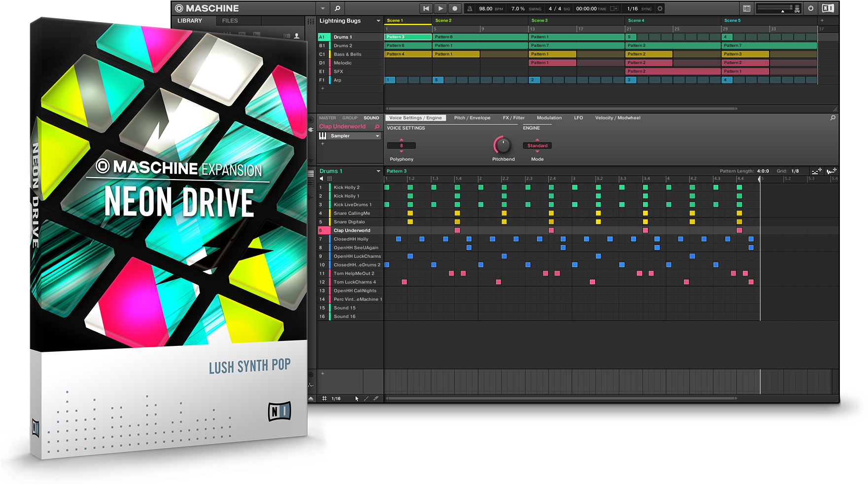This screenshot has height=484, width=868.
Task: Select the Tom LuckCharms 4 sound slot
Action: pyautogui.click(x=350, y=282)
